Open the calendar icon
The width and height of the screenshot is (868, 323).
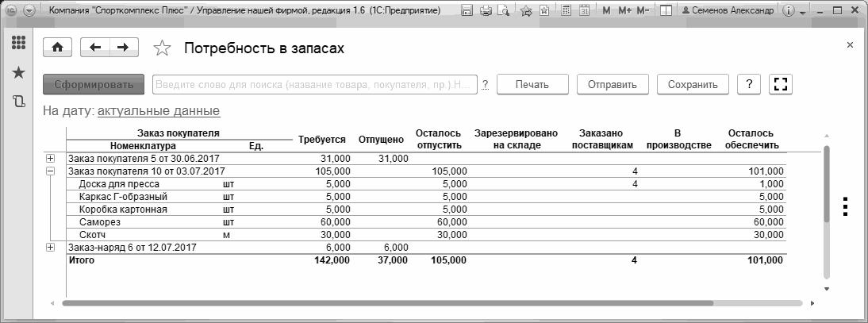tap(583, 10)
